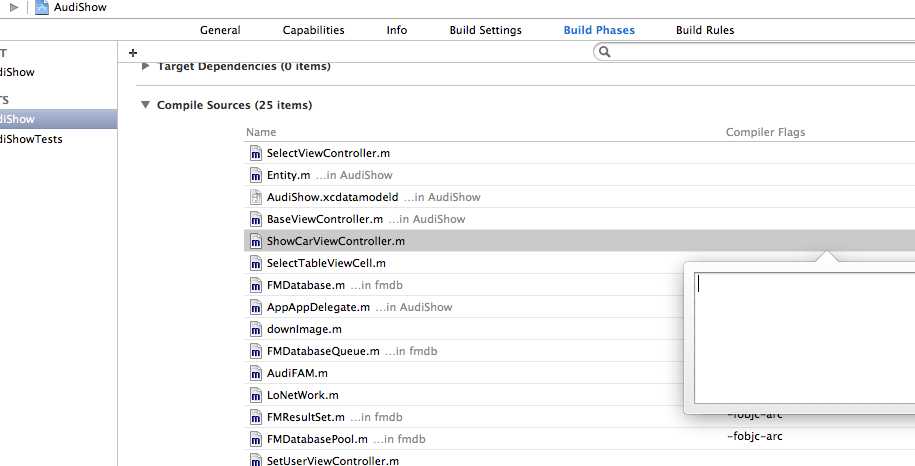915x466 pixels.
Task: Click the SelectViewController.m file icon
Action: coord(256,153)
